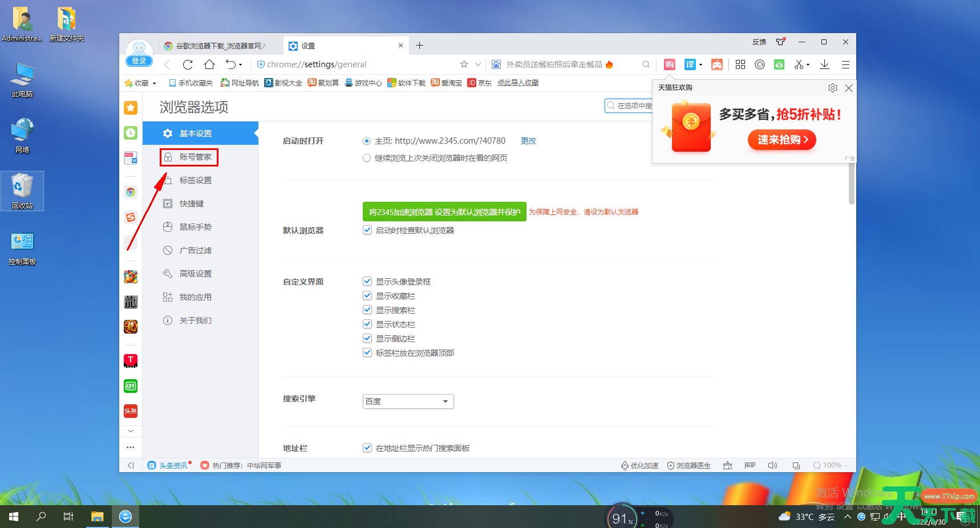Expand the undo-close tab dropdown arrow

pyautogui.click(x=241, y=65)
